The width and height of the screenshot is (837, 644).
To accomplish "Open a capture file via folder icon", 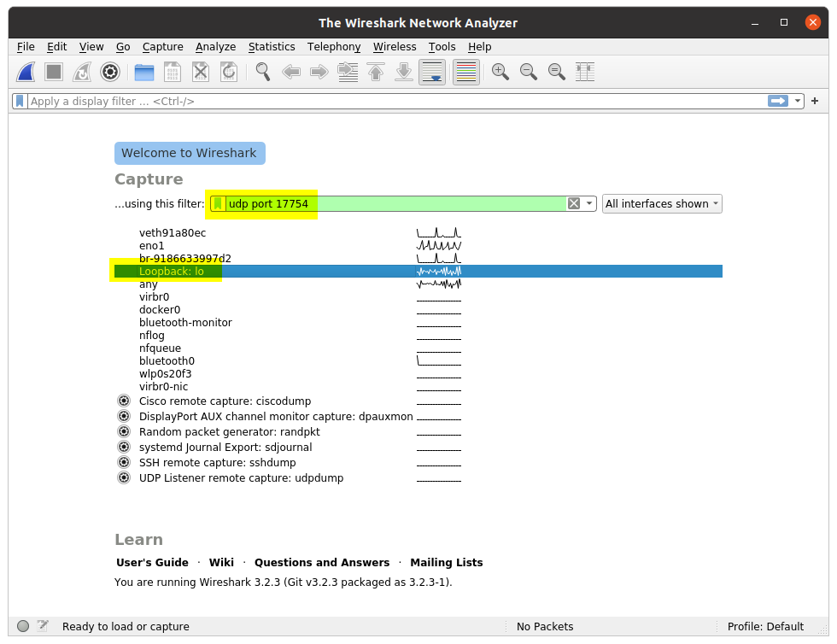I will pos(144,72).
